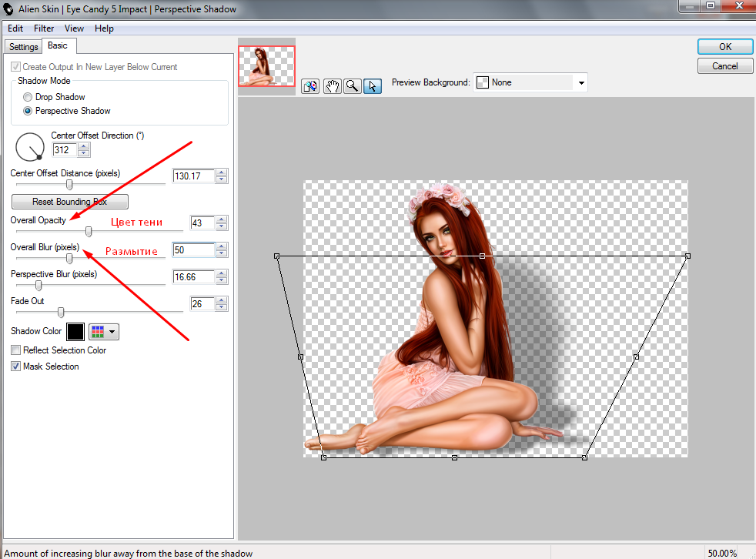Click the top-center bounding box handle

[x=482, y=256]
